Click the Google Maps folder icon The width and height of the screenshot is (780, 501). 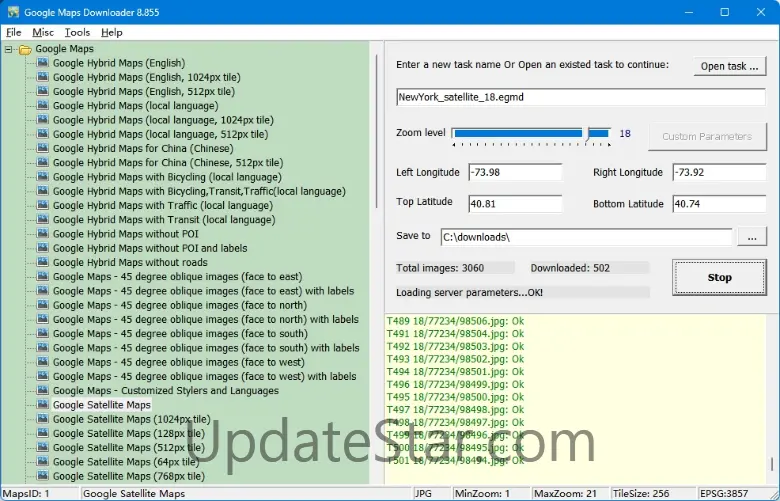pyautogui.click(x=25, y=49)
